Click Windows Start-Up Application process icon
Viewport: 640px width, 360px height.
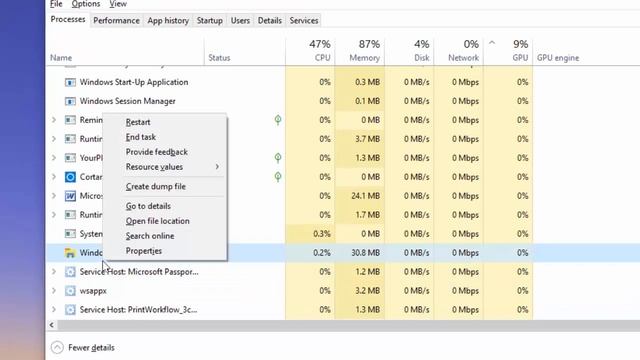coord(70,82)
